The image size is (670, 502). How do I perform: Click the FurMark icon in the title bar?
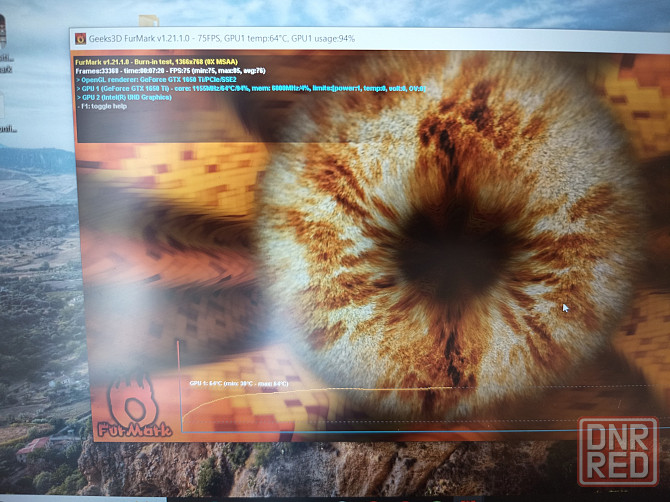80,38
